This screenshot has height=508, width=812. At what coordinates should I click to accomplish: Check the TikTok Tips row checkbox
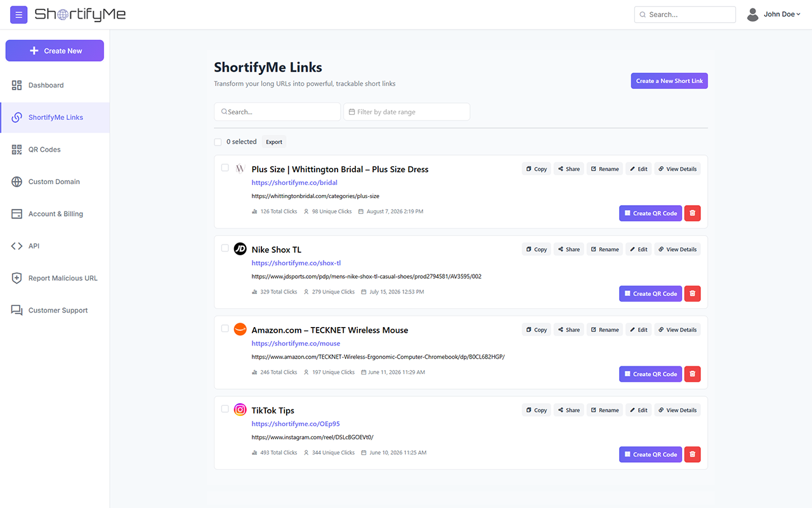[x=225, y=409]
